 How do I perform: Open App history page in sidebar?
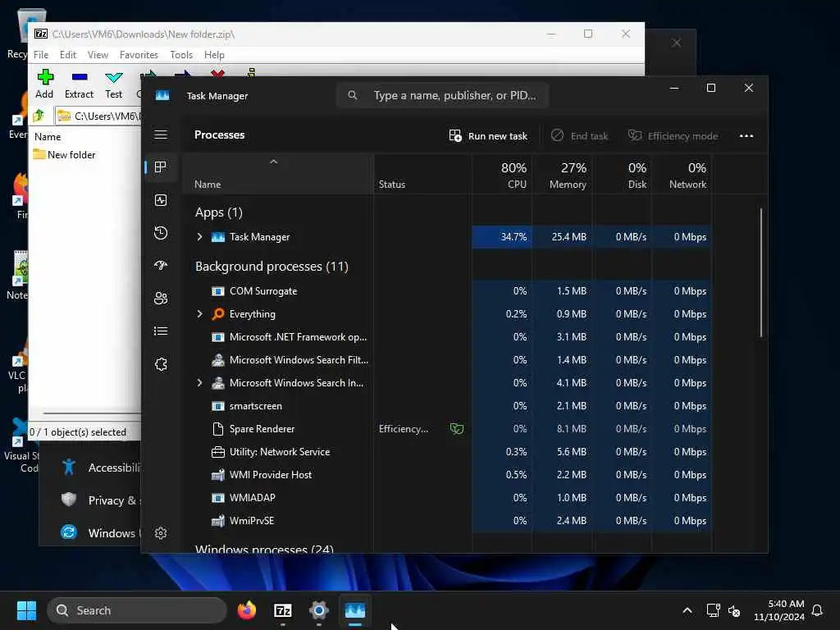pos(161,232)
